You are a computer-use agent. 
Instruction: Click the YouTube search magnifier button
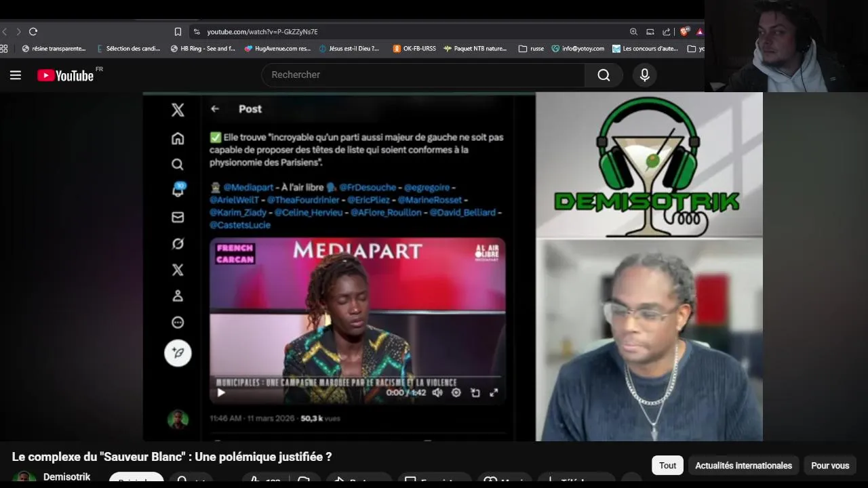point(604,75)
